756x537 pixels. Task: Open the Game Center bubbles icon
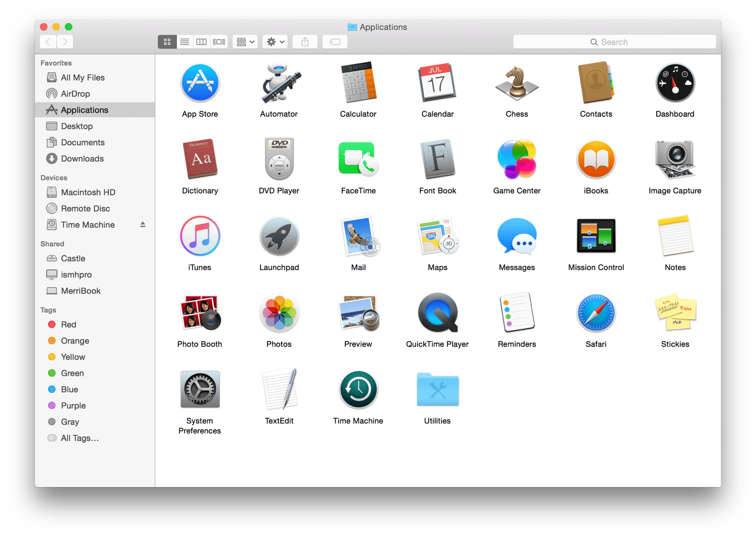[517, 159]
